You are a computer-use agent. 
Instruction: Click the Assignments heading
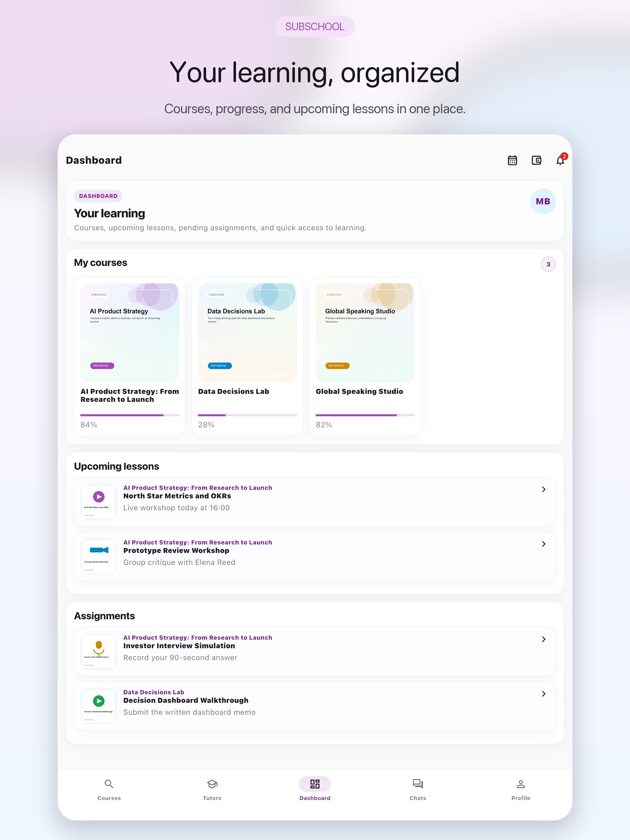[104, 616]
